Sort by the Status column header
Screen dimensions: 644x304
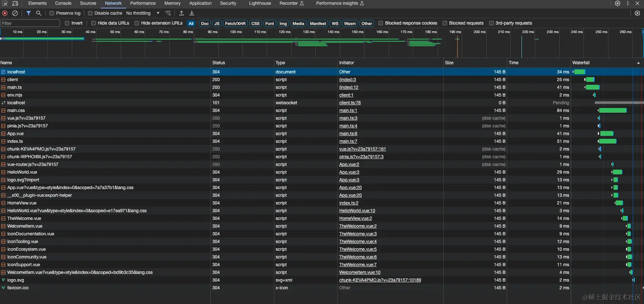242,63
